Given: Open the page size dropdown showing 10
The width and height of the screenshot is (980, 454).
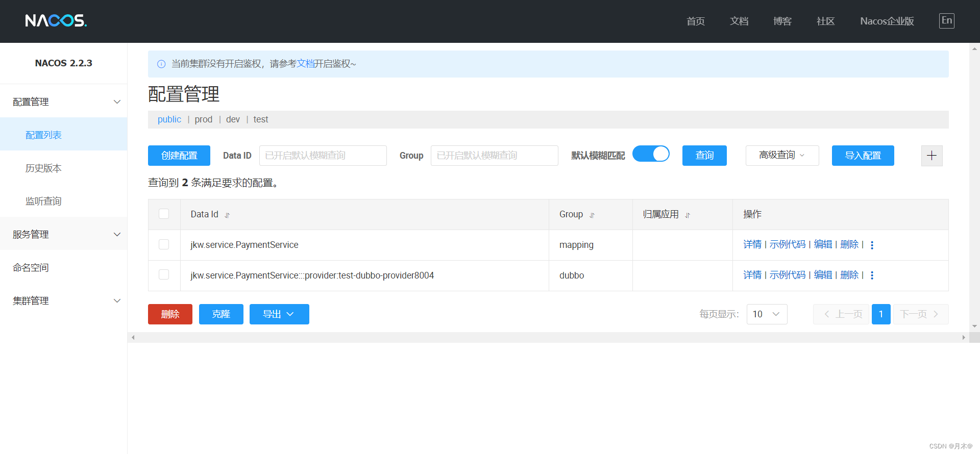Looking at the screenshot, I should (767, 314).
